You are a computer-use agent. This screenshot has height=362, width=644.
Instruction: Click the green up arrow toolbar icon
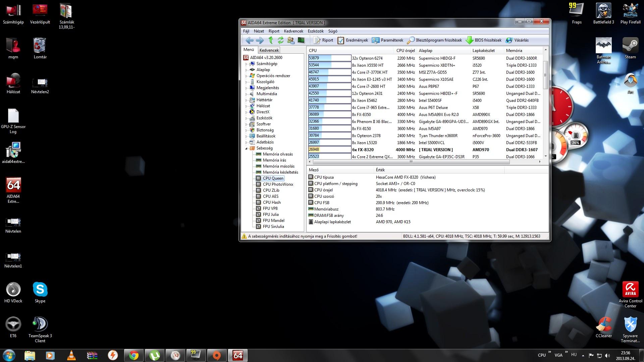coord(271,40)
